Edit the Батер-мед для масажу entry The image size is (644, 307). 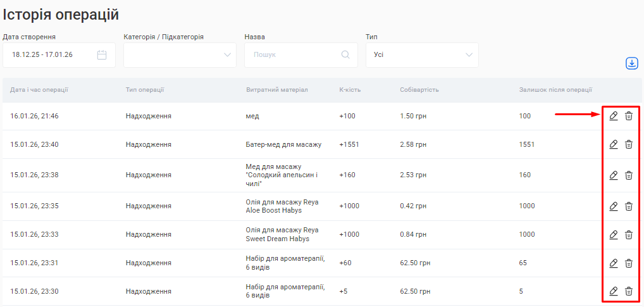pyautogui.click(x=613, y=144)
